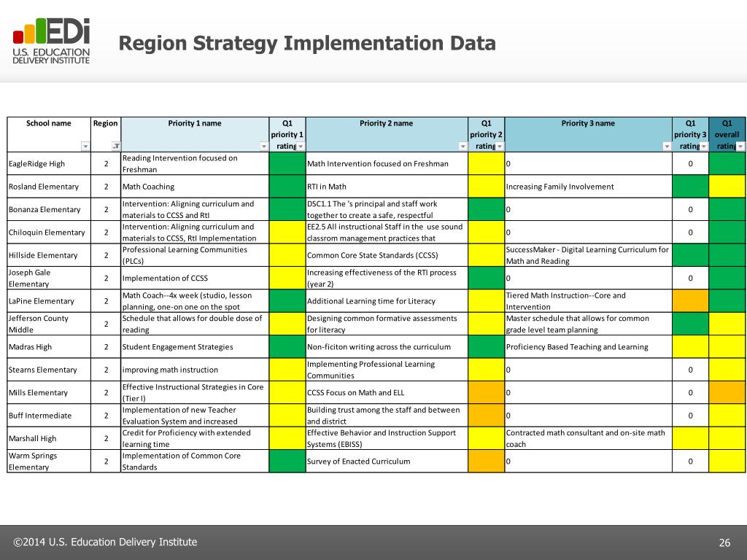Click the slide number 26
Image resolution: width=747 pixels, height=560 pixels.
724,542
